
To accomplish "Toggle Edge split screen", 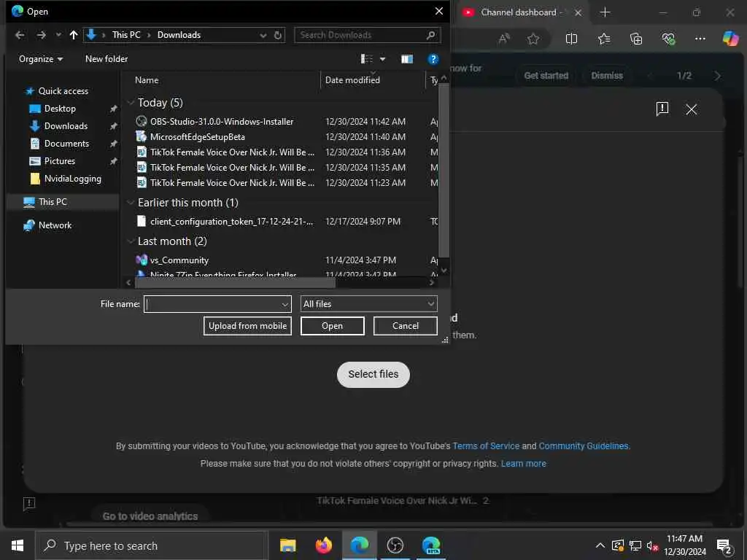I will pyautogui.click(x=571, y=39).
